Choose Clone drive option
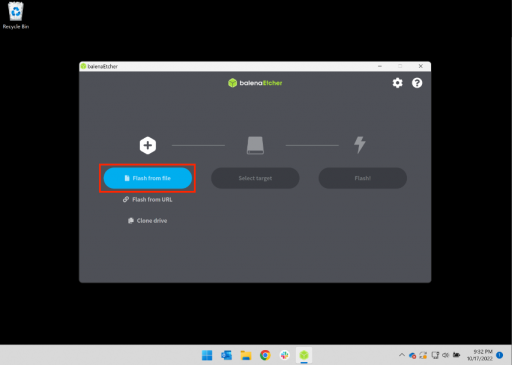The width and height of the screenshot is (512, 365). coord(148,221)
